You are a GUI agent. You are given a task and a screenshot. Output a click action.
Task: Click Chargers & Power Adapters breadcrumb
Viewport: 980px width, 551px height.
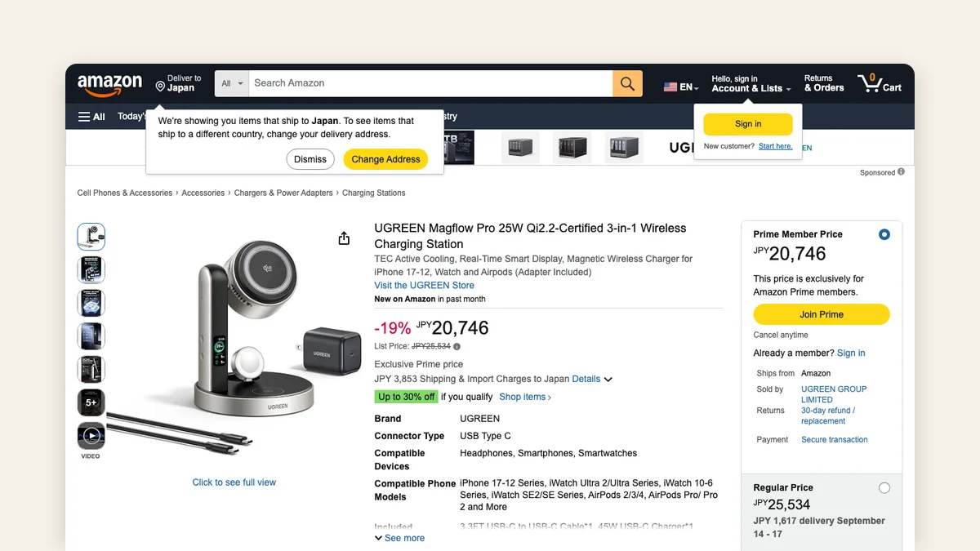tap(283, 193)
